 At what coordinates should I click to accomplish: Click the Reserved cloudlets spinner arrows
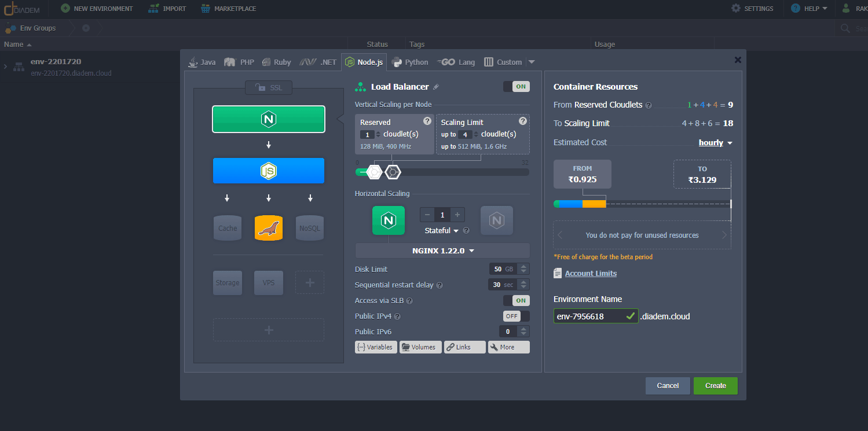pos(379,134)
